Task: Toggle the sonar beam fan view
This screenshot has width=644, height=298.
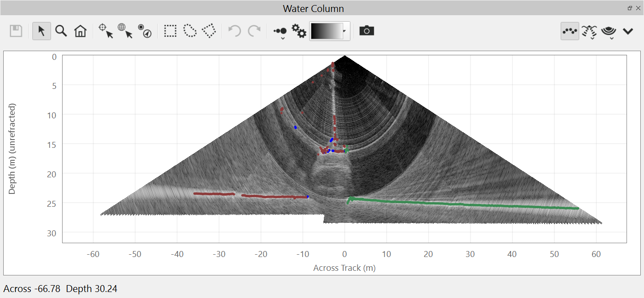Action: (x=589, y=31)
